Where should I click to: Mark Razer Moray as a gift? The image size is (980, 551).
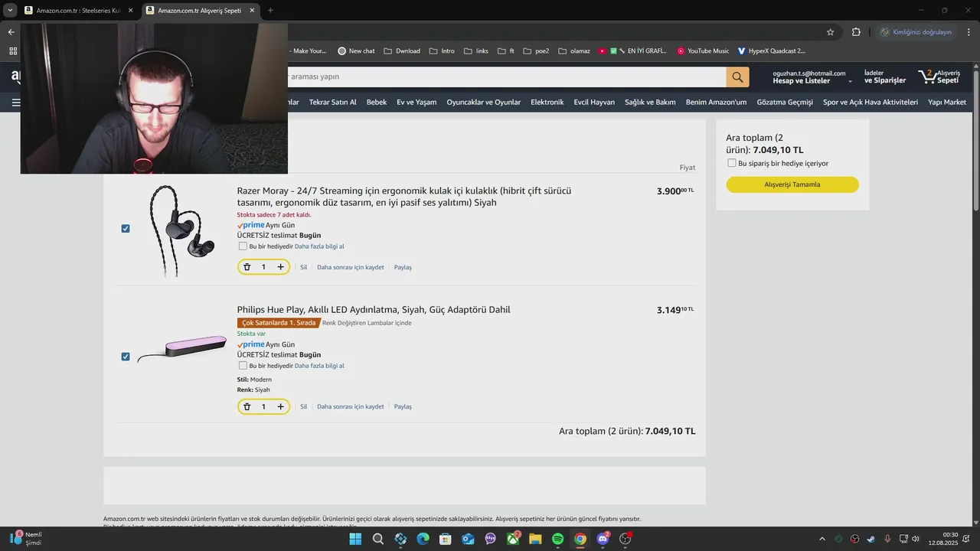coord(243,246)
